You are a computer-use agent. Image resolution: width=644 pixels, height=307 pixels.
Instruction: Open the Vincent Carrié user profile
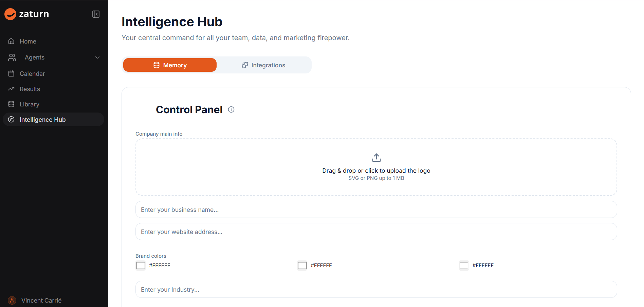pos(41,300)
